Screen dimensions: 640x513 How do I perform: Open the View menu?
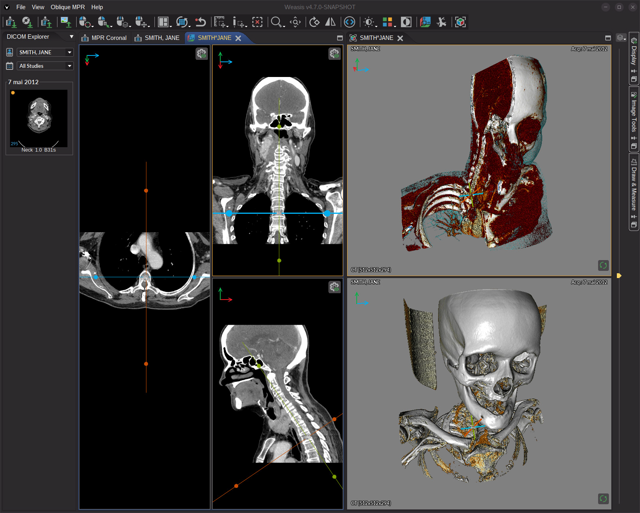pos(38,7)
